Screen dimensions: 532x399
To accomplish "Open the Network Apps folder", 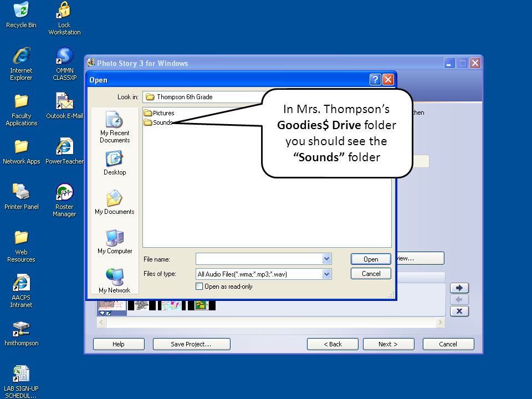I will (x=21, y=151).
